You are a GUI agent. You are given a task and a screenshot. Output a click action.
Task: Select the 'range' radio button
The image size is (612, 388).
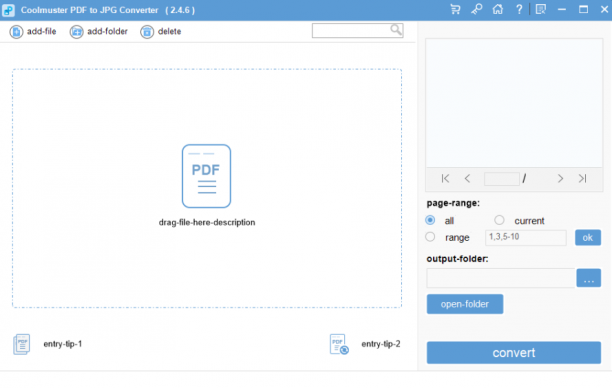(x=430, y=237)
